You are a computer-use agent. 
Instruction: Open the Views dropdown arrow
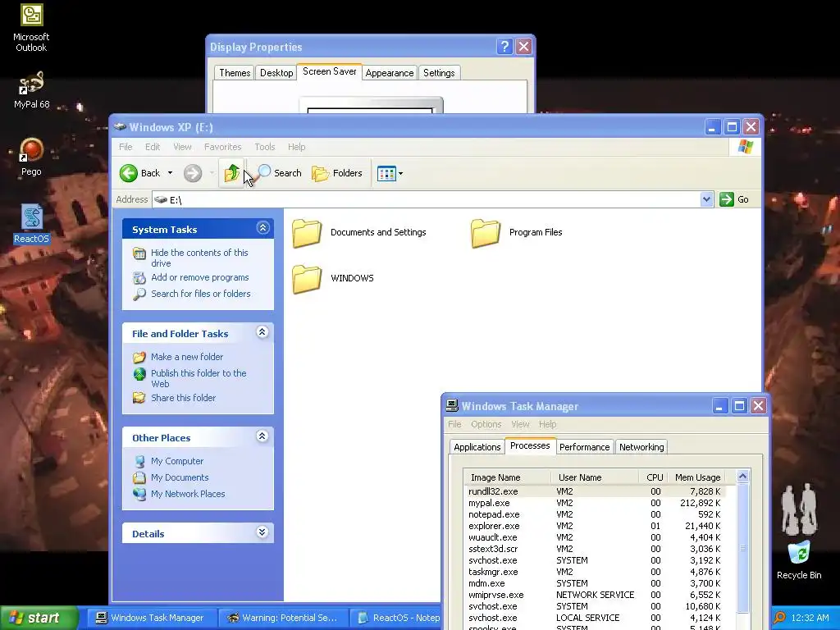(x=400, y=174)
